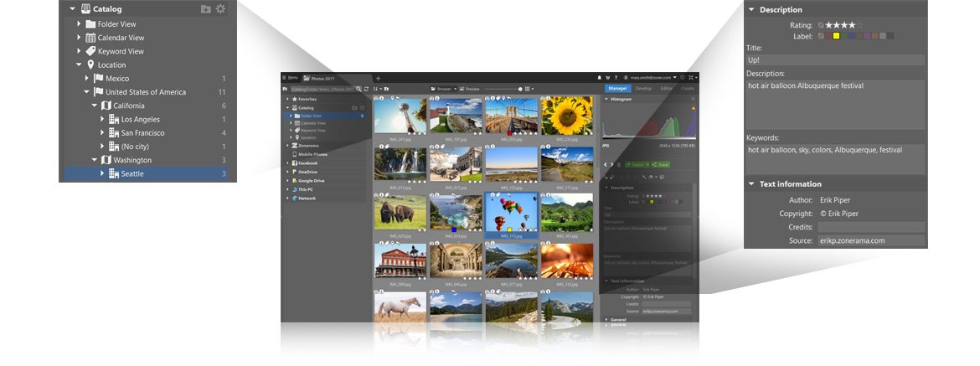Click the Zonerama icon in navigator
980x366 pixels.
[x=294, y=146]
